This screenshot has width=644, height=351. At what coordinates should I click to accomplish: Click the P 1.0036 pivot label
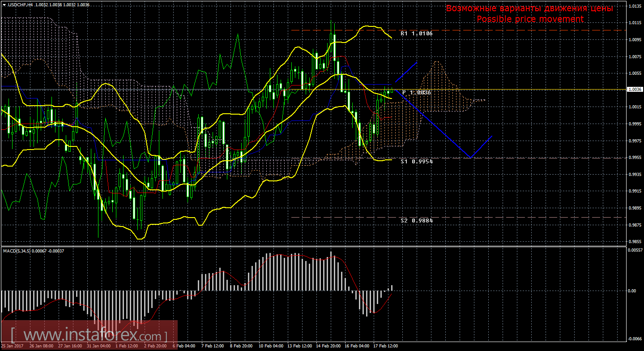pos(417,92)
